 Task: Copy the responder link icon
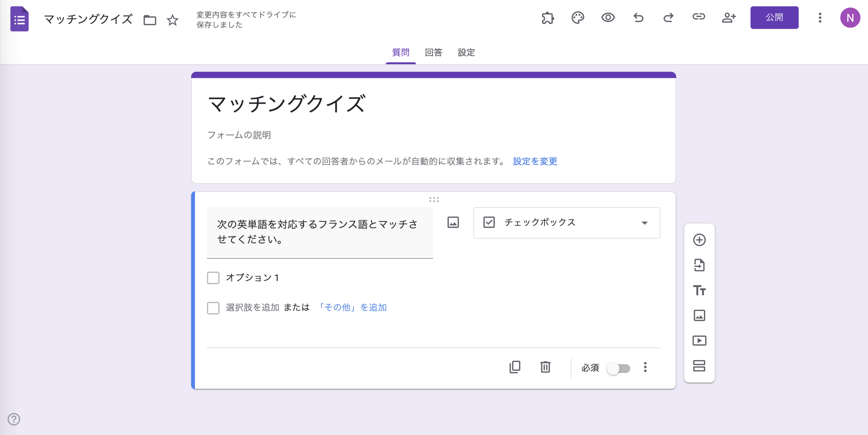coord(699,18)
